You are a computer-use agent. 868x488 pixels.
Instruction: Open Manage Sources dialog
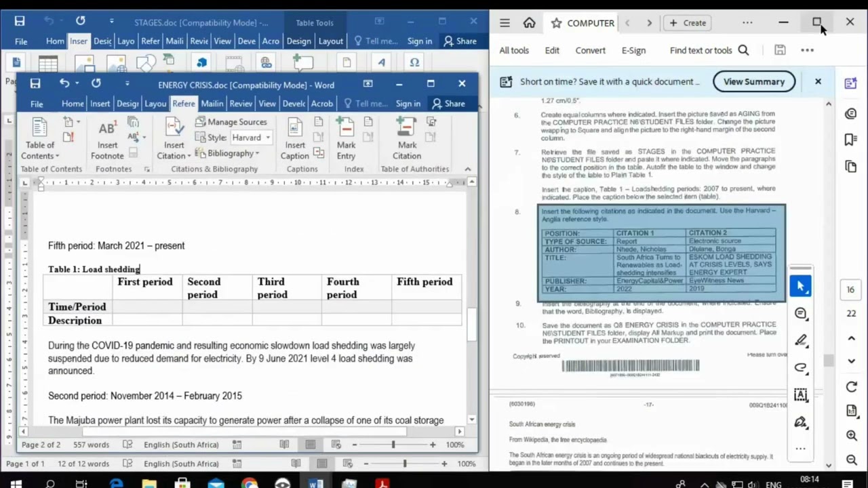point(231,122)
